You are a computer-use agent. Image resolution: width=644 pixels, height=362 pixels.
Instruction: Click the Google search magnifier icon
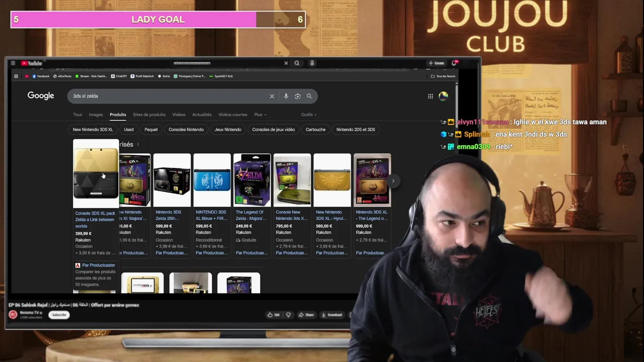pyautogui.click(x=309, y=96)
